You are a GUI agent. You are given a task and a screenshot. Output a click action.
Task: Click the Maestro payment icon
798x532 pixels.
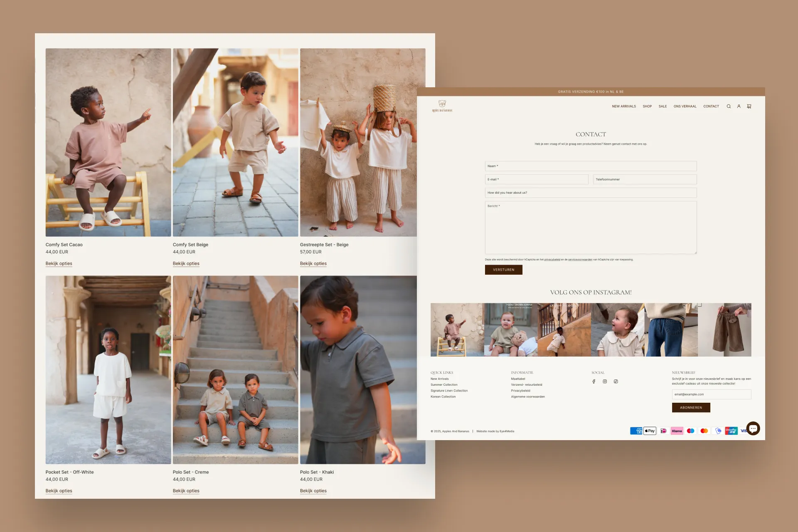coord(691,431)
